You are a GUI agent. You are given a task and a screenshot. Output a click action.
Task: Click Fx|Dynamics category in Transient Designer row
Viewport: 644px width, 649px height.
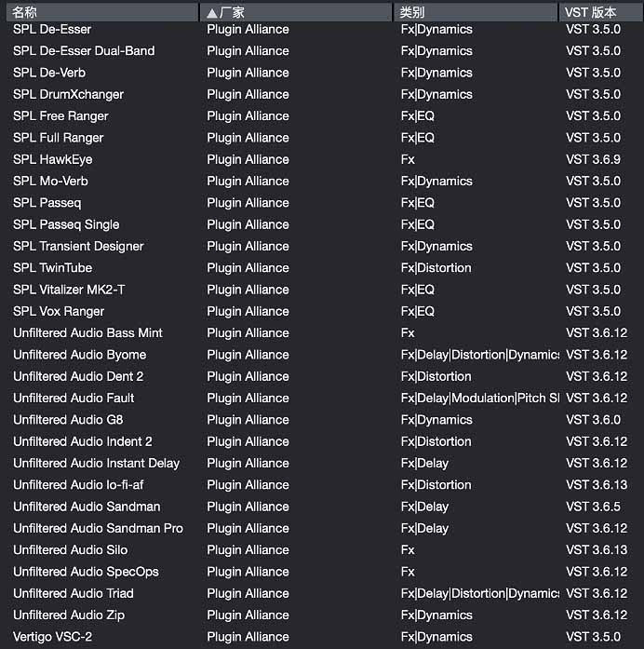click(x=436, y=246)
